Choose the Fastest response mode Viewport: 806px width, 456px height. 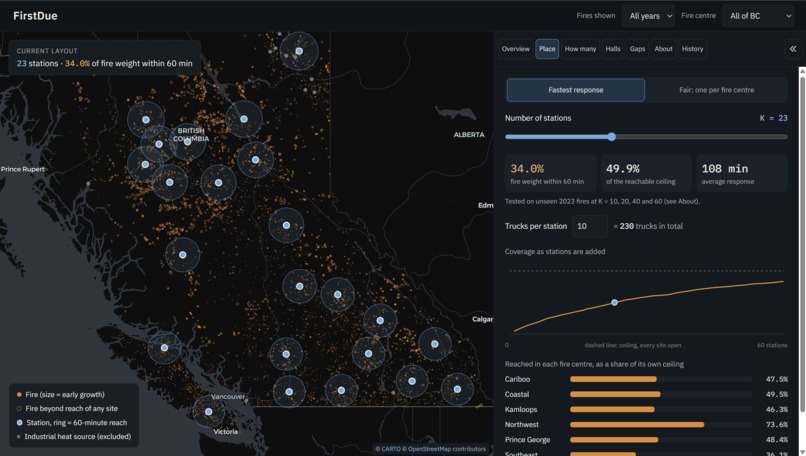tap(576, 90)
